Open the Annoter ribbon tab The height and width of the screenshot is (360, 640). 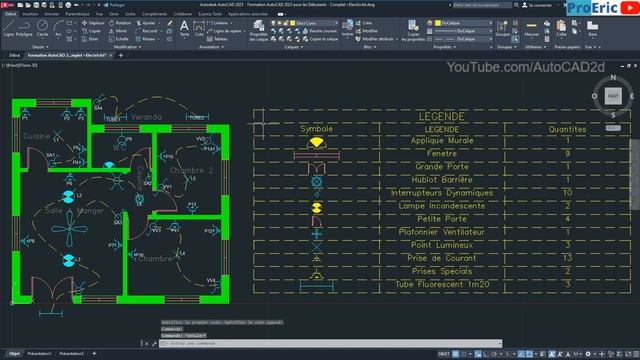[52, 14]
